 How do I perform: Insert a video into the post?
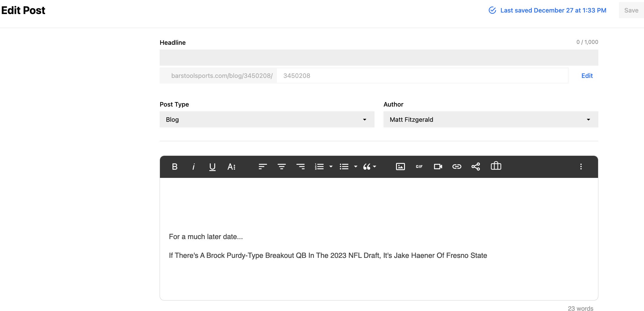pos(438,167)
